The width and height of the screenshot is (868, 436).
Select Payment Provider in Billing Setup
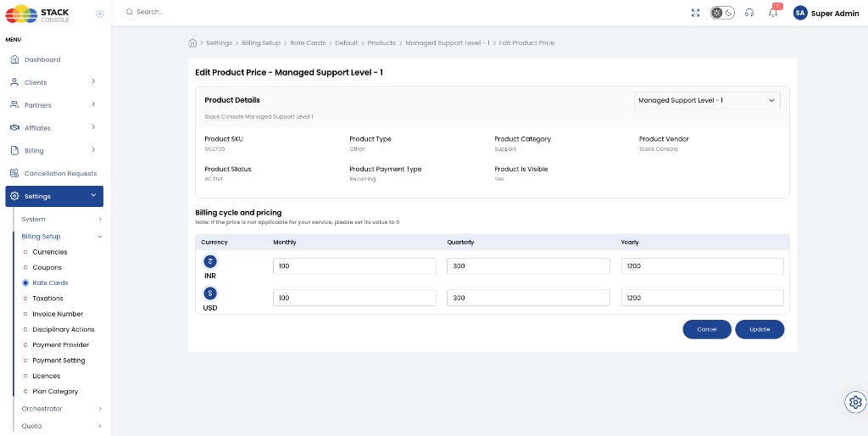(x=61, y=345)
